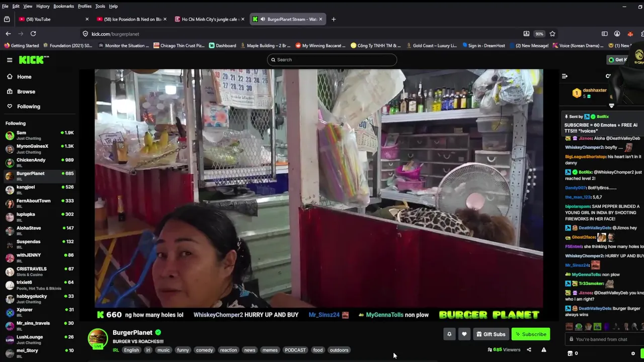Open Browse in Kick sidebar
Image resolution: width=644 pixels, height=362 pixels.
click(26, 92)
